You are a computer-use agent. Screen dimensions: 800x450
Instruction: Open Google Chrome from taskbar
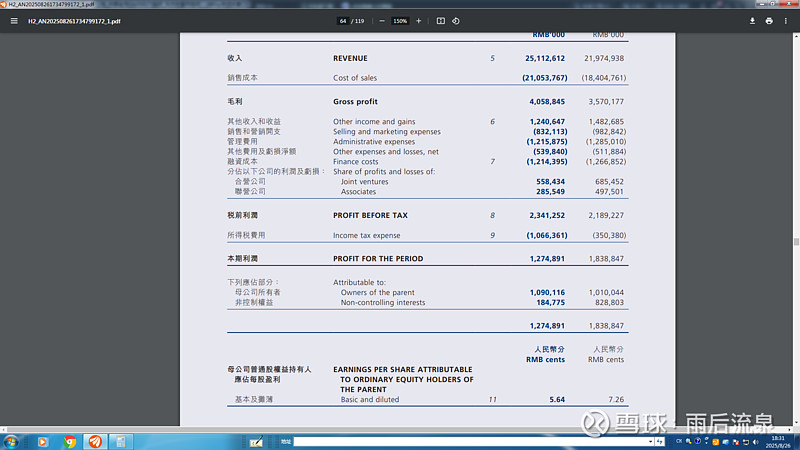70,441
